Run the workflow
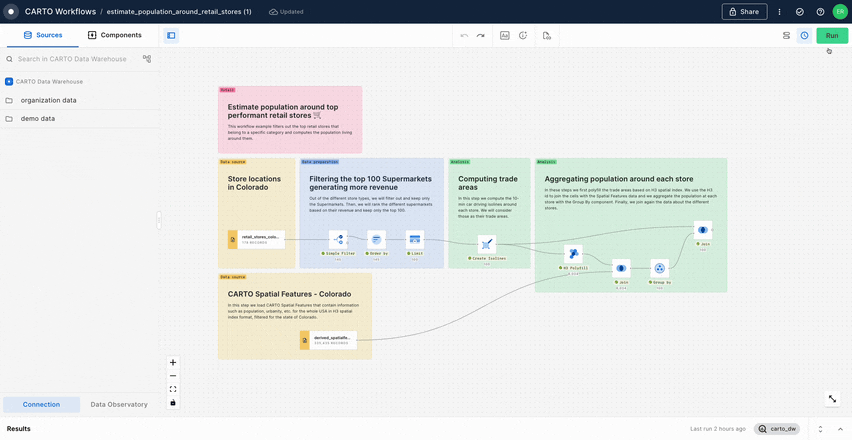 point(831,36)
